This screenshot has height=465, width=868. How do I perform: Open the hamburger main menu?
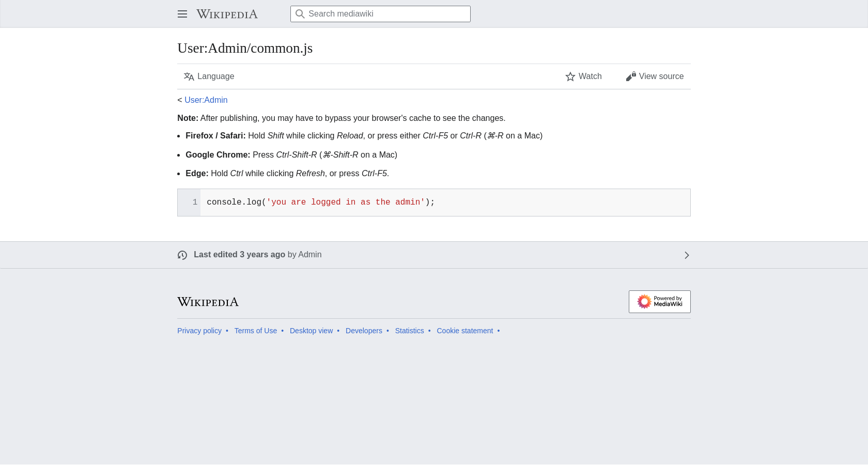[182, 14]
